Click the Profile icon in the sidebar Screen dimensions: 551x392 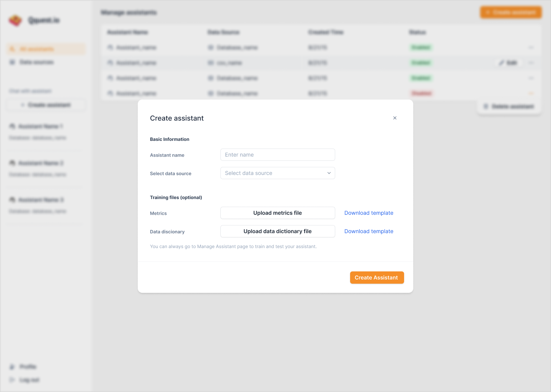click(13, 366)
